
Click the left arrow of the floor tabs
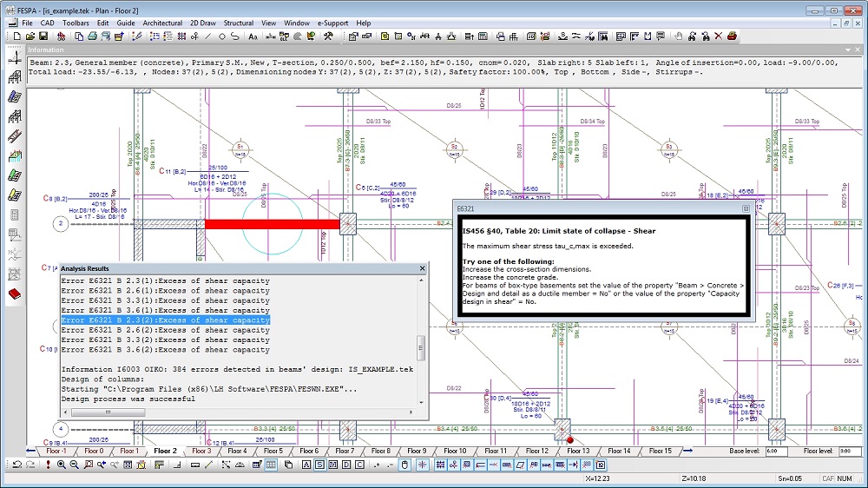(31, 451)
